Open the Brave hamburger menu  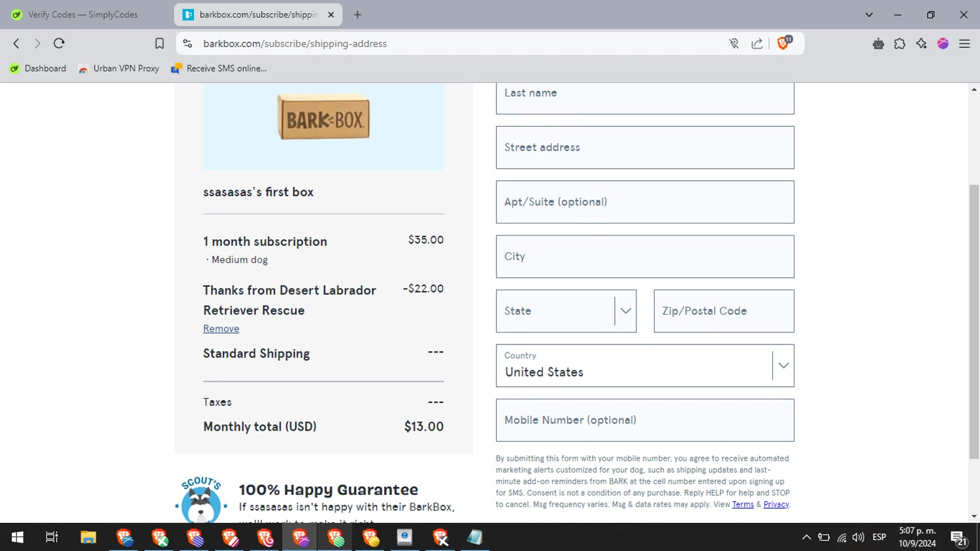[964, 43]
